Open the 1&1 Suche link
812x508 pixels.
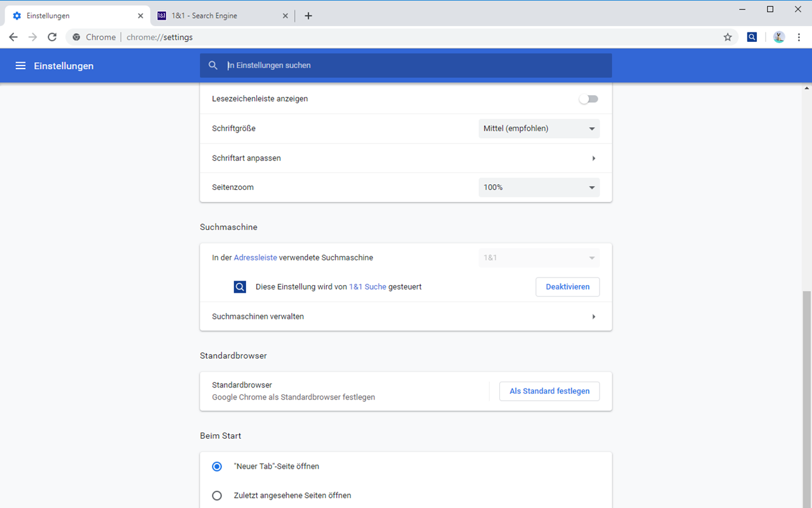367,287
